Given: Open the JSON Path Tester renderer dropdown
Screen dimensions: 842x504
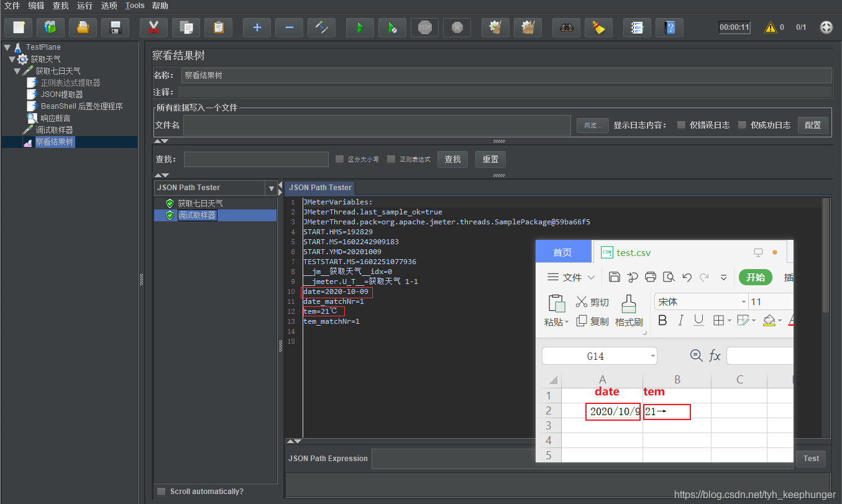Looking at the screenshot, I should (x=271, y=188).
